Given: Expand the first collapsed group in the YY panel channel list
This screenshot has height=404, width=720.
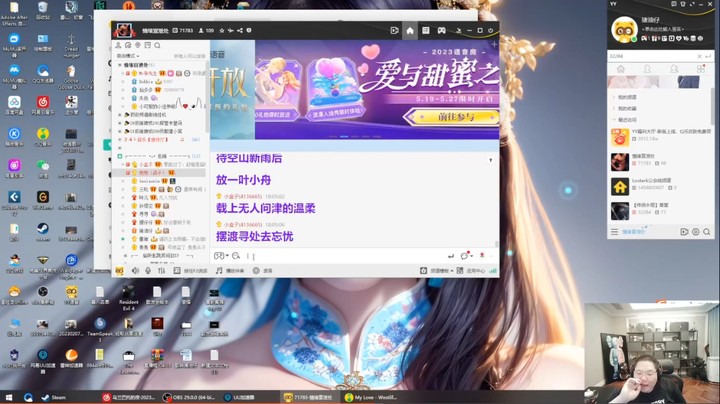Looking at the screenshot, I should click(614, 97).
